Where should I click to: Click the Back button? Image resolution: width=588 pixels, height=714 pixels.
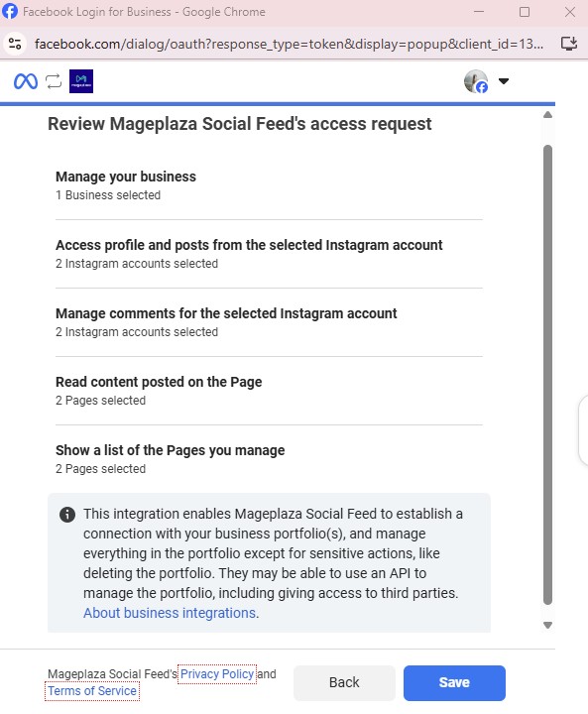[344, 682]
